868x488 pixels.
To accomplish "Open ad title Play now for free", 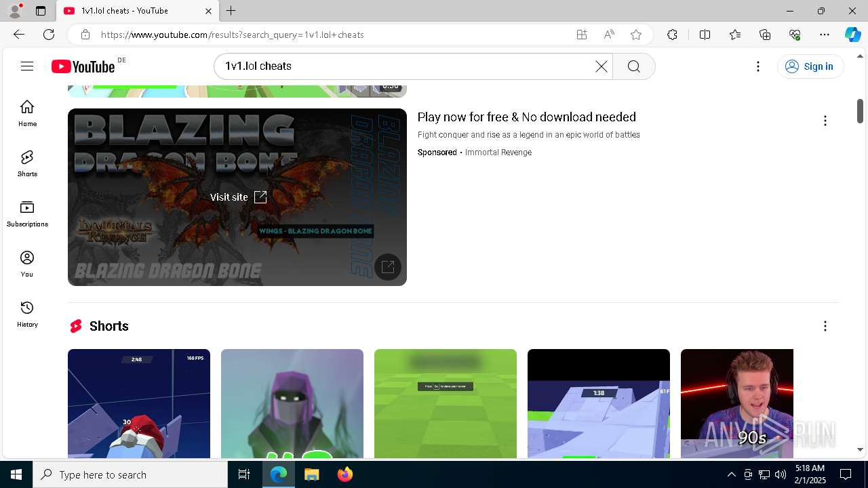I will [527, 117].
